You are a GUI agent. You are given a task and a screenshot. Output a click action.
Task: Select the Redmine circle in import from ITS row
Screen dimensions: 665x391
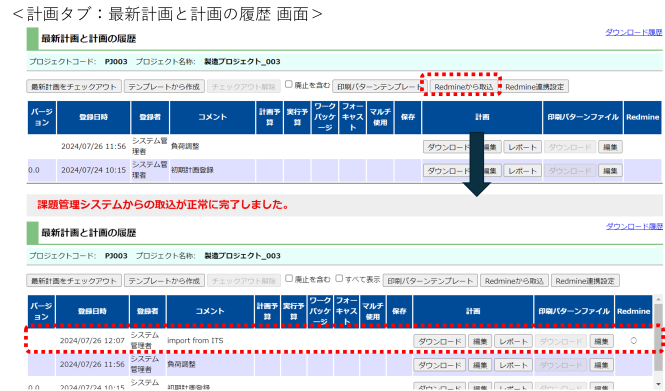pyautogui.click(x=634, y=341)
